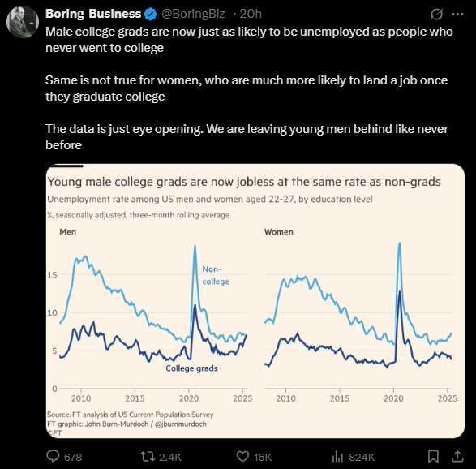Open the reply comment icon
Image resolution: width=476 pixels, height=469 pixels.
[x=54, y=456]
